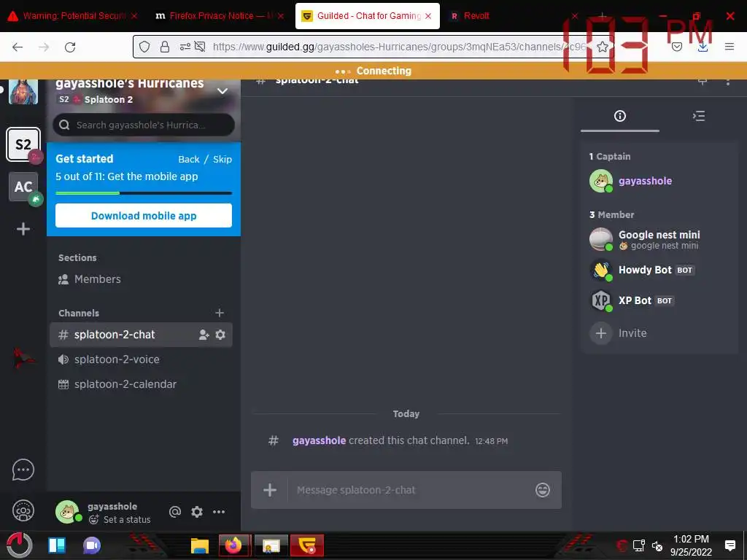Screen dimensions: 747x560
Task: Switch to the threads list tab icon
Action: pos(698,116)
